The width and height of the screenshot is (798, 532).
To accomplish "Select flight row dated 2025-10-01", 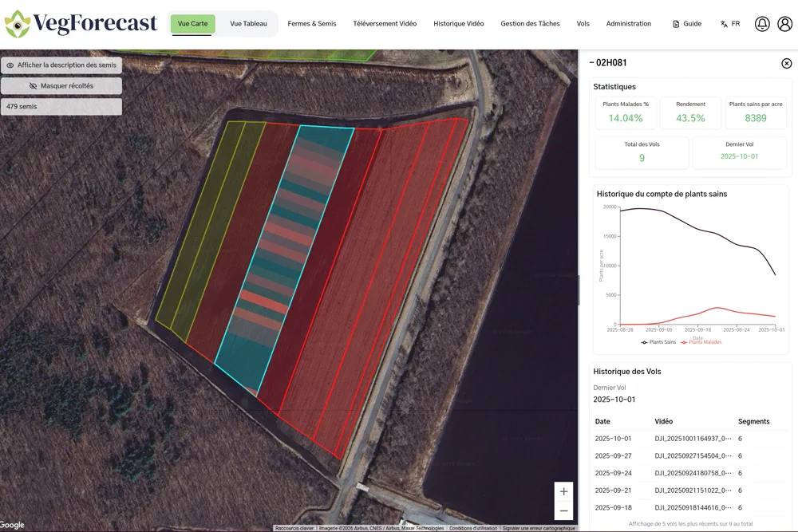I will (690, 439).
